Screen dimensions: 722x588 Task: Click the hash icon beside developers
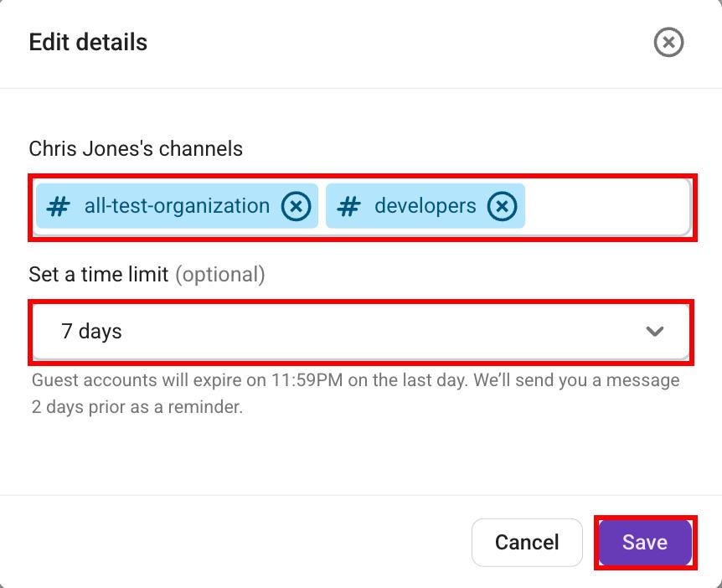(x=348, y=206)
